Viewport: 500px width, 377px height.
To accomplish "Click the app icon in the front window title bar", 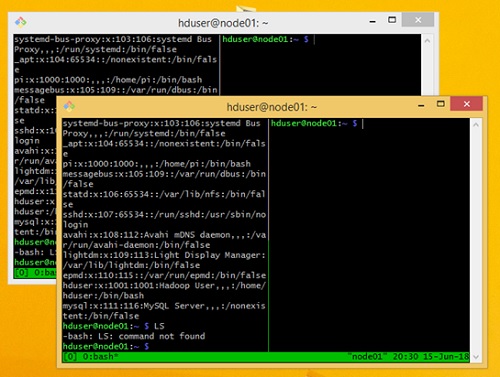I will click(70, 106).
